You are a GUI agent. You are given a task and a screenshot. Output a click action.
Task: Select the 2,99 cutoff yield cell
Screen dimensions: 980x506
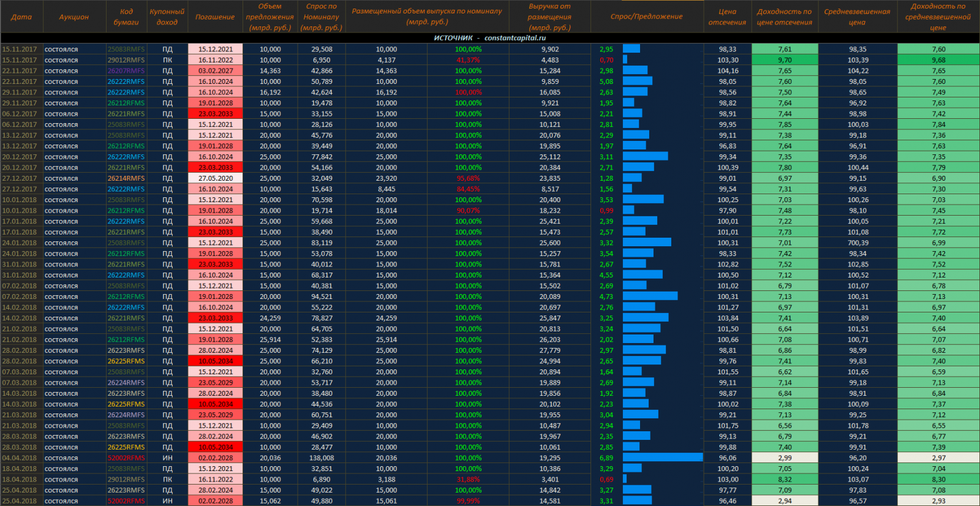pyautogui.click(x=785, y=458)
